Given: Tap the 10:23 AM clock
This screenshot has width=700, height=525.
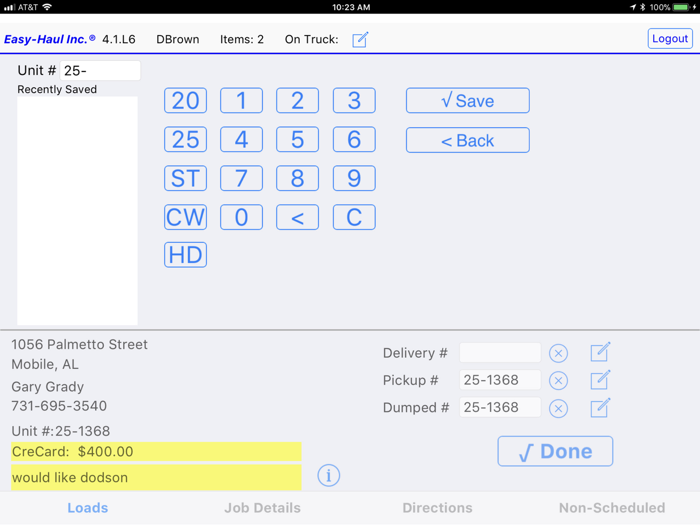Looking at the screenshot, I should (351, 7).
